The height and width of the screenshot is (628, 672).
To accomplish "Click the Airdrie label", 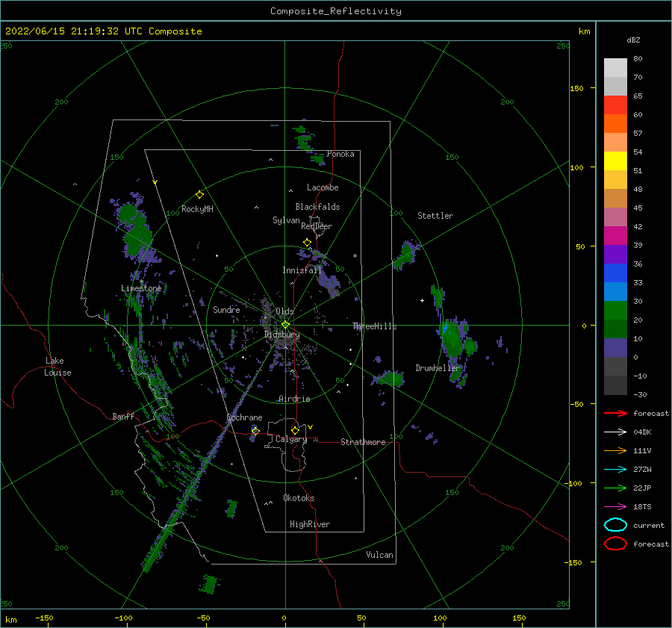I will [294, 399].
